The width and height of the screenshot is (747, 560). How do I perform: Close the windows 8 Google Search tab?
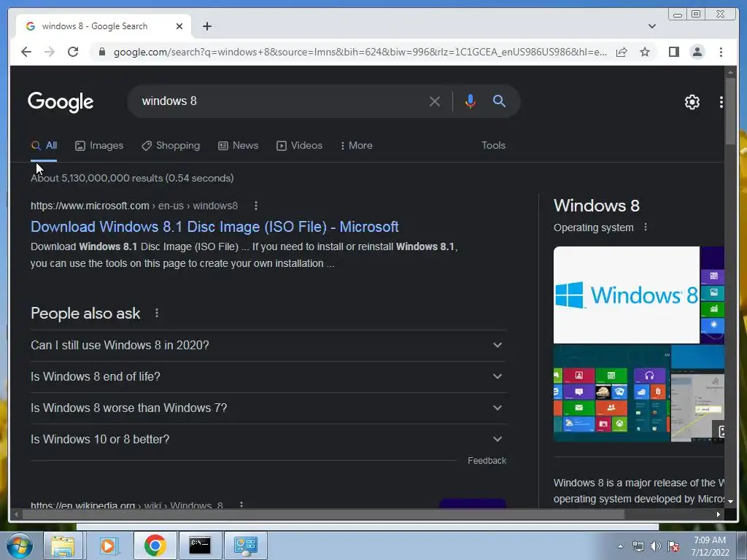(179, 26)
